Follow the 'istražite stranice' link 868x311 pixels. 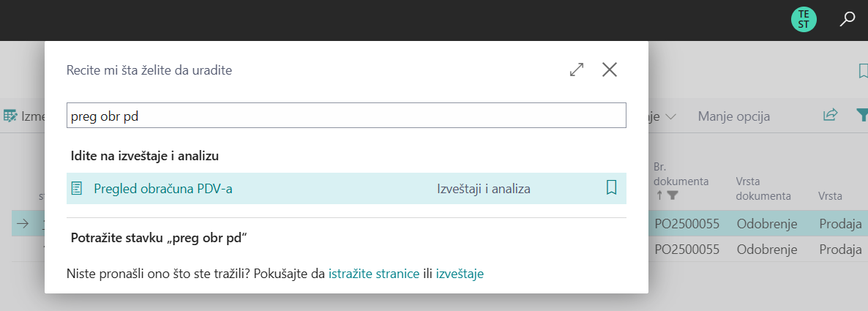tap(373, 274)
